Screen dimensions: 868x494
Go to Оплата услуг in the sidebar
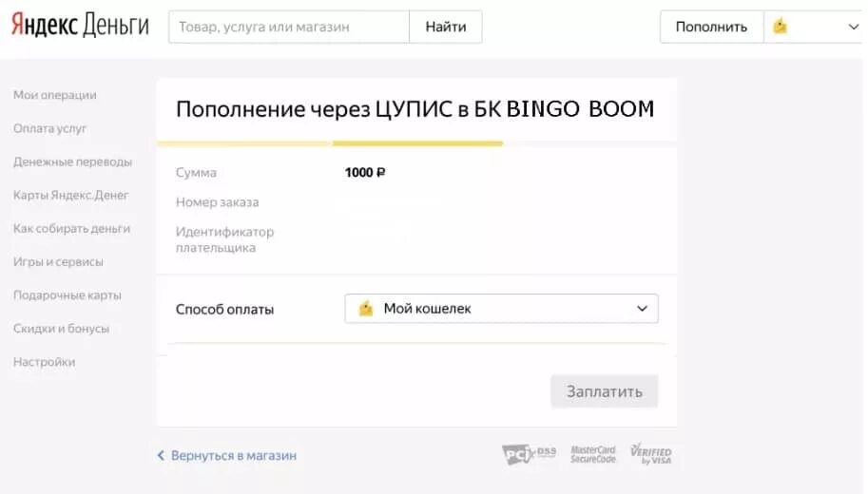[49, 128]
